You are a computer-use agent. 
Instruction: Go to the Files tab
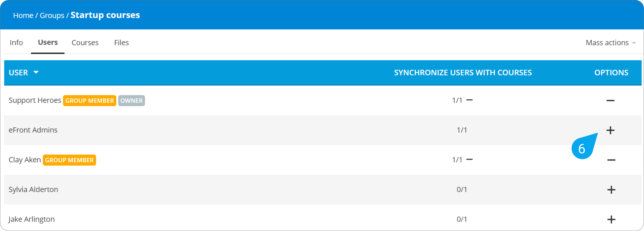(121, 43)
